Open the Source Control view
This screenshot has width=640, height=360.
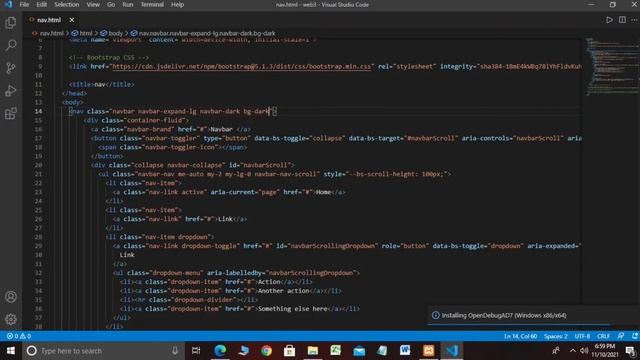click(11, 68)
